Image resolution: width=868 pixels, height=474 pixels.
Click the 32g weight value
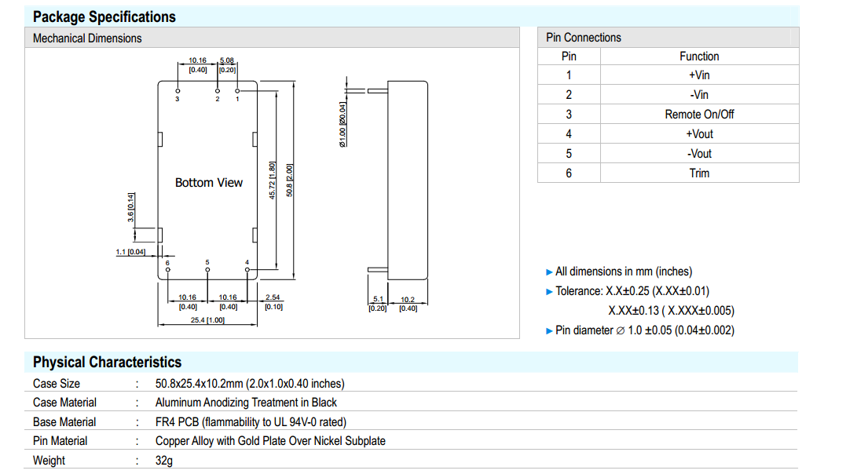[164, 461]
